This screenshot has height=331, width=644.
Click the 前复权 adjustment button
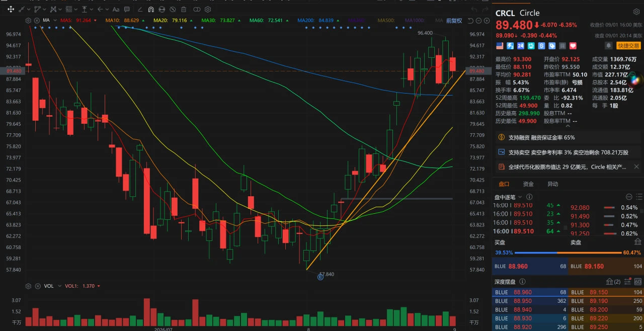click(x=454, y=21)
